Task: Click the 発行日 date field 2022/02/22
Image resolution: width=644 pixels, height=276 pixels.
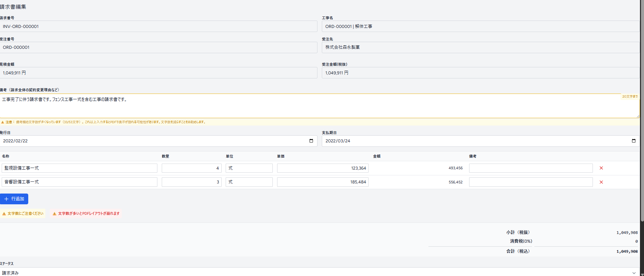Action: (x=158, y=141)
